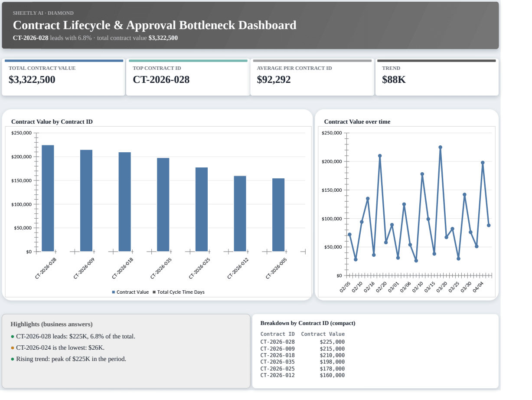
Task: Click 'Highlights (business answers)' heading
Action: click(52, 324)
